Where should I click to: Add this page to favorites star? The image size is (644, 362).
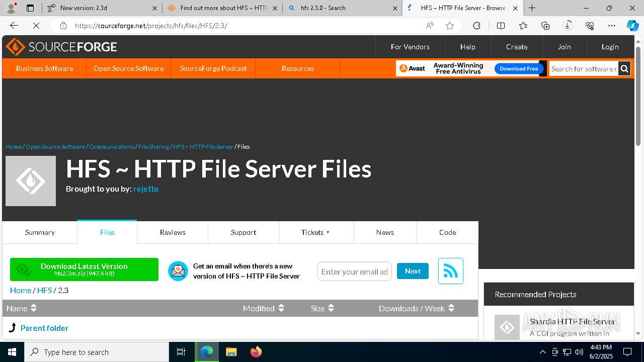[x=450, y=26]
